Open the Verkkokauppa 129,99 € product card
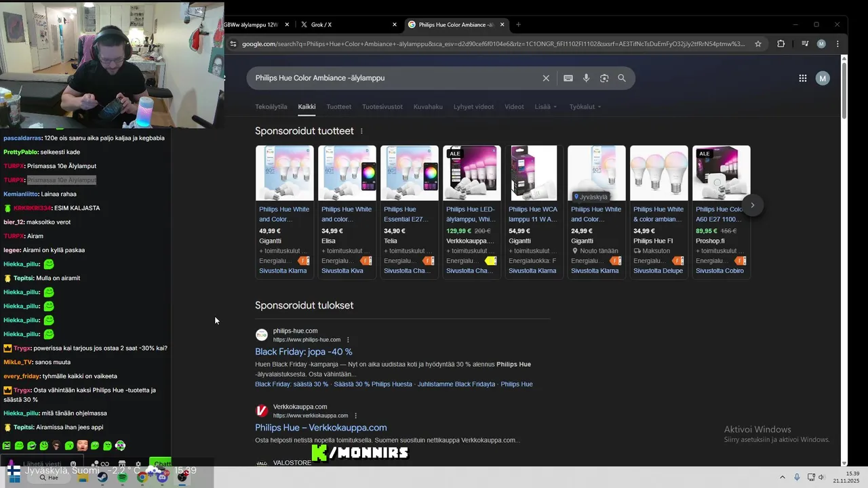 click(x=472, y=211)
